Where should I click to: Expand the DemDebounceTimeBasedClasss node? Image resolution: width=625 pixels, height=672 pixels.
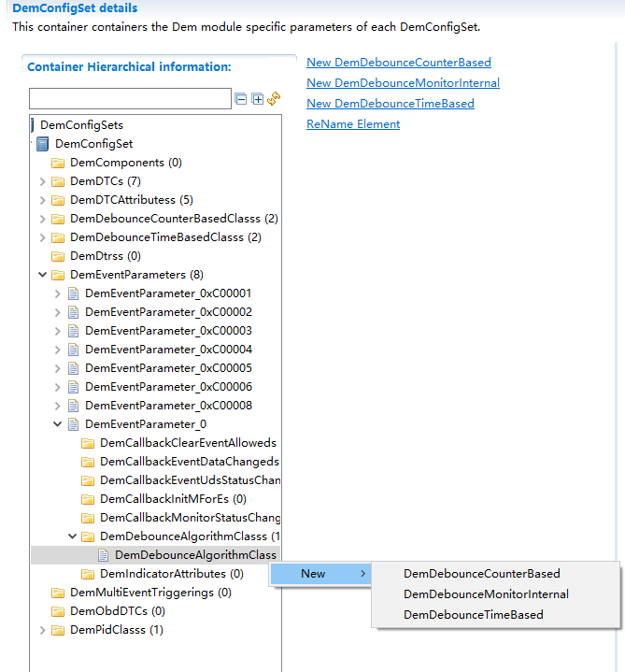(x=43, y=237)
